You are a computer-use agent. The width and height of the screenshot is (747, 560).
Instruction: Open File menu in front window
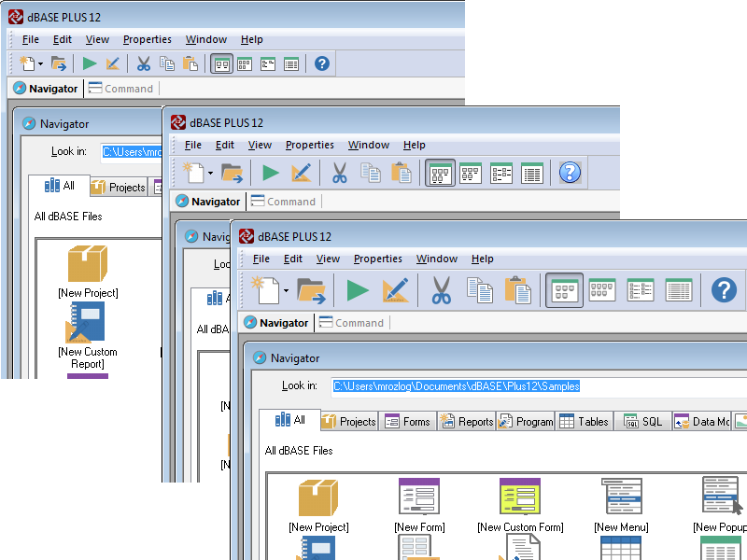point(261,259)
